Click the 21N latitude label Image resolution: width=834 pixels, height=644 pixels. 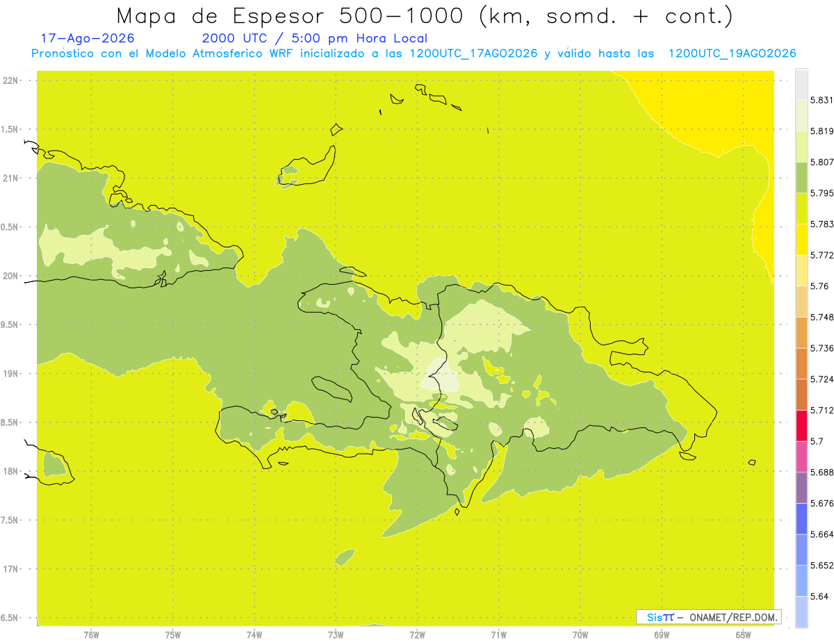point(10,178)
